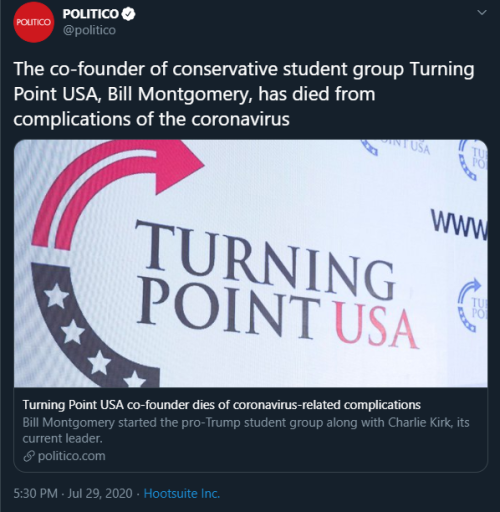Open the POLITICO display name profile link
Screen dimensions: 500x512
(90, 14)
